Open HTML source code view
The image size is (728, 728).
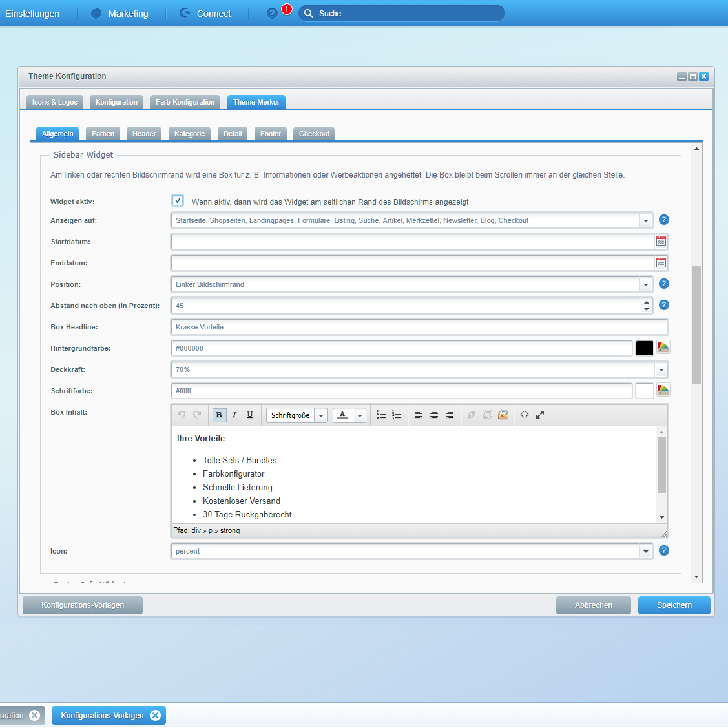[525, 415]
